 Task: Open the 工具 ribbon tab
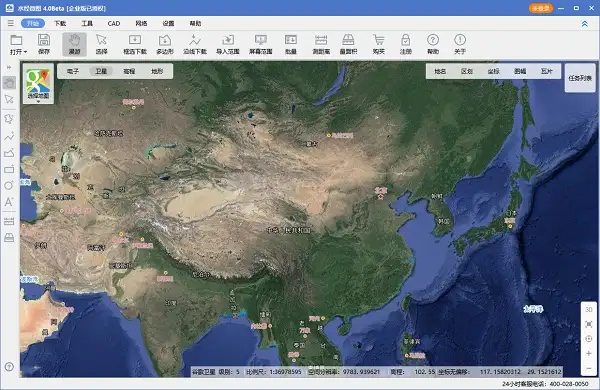tap(87, 23)
